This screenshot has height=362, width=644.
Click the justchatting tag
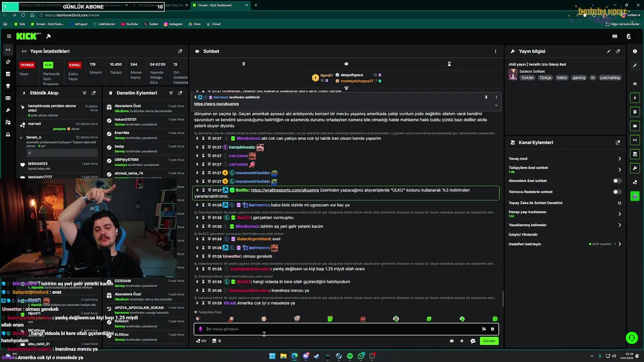click(x=610, y=78)
